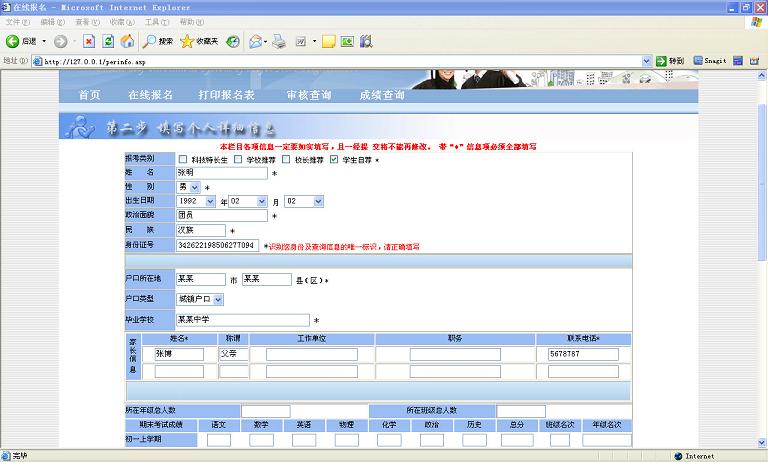Viewport: 768px width, 462px height.
Task: Open Favorites (收藏夹) star icon
Action: coord(200,41)
